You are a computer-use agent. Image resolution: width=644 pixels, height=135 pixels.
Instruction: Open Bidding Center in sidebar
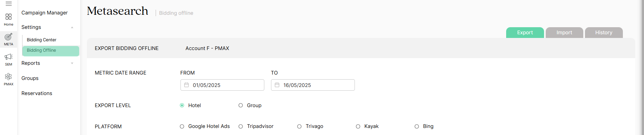click(42, 40)
